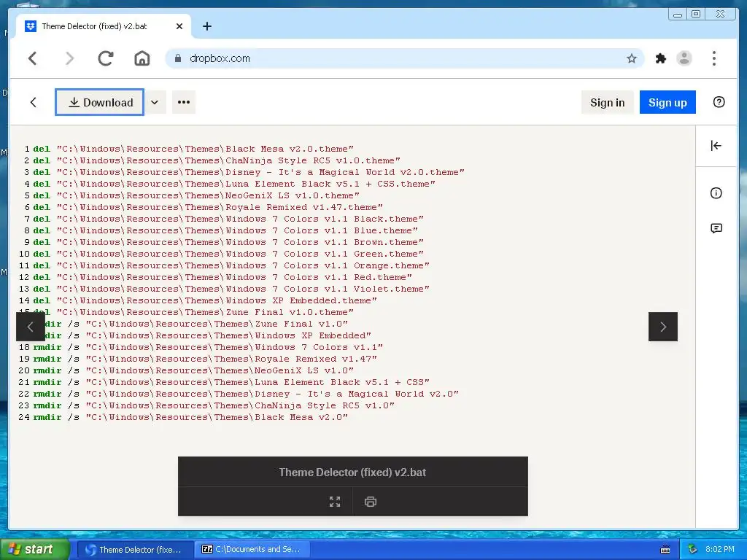Click the browser forward arrow
Image resolution: width=747 pixels, height=560 pixels.
(69, 58)
